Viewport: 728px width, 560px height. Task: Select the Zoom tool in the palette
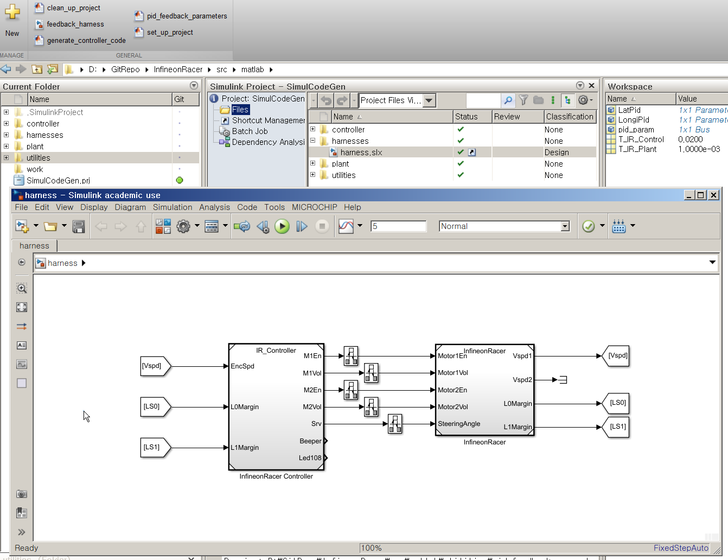point(22,288)
